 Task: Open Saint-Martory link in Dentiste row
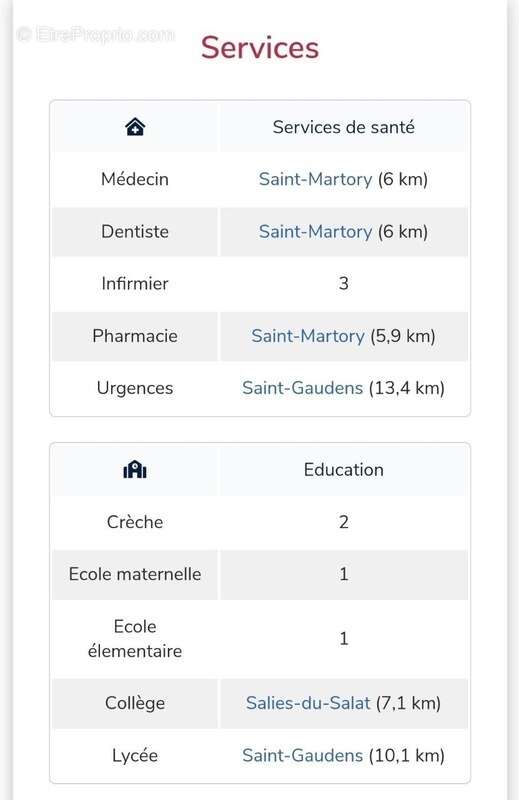(x=315, y=232)
